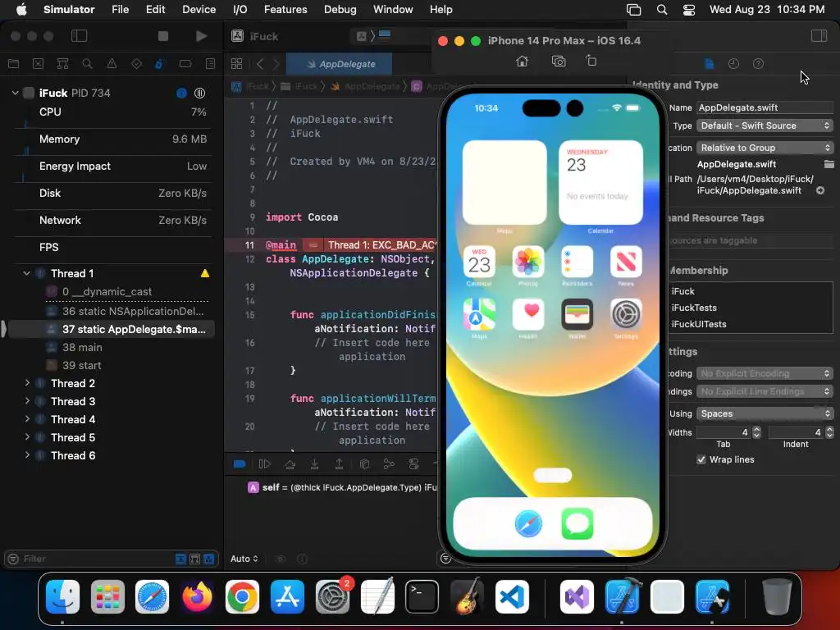Image resolution: width=840 pixels, height=630 pixels.
Task: Rotate the Simulator device icon
Action: pos(591,61)
